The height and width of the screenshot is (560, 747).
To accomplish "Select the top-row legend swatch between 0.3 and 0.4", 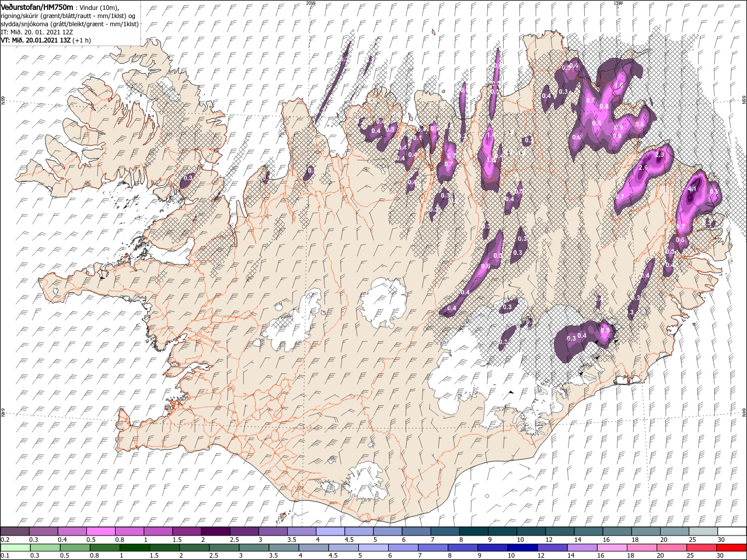I will 43,531.
